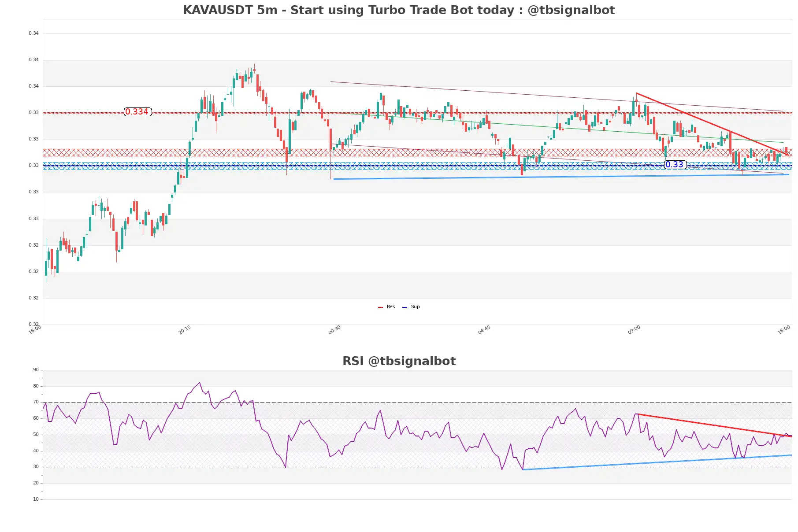Click the RSI oversold level 30 label
This screenshot has width=798, height=532.
click(36, 467)
